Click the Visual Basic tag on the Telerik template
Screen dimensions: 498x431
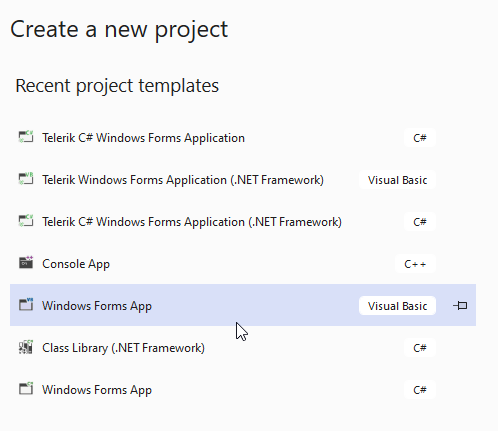(x=397, y=180)
